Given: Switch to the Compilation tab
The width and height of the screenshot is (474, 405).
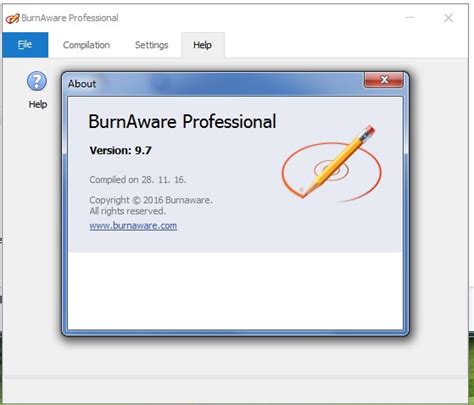Looking at the screenshot, I should pyautogui.click(x=86, y=45).
